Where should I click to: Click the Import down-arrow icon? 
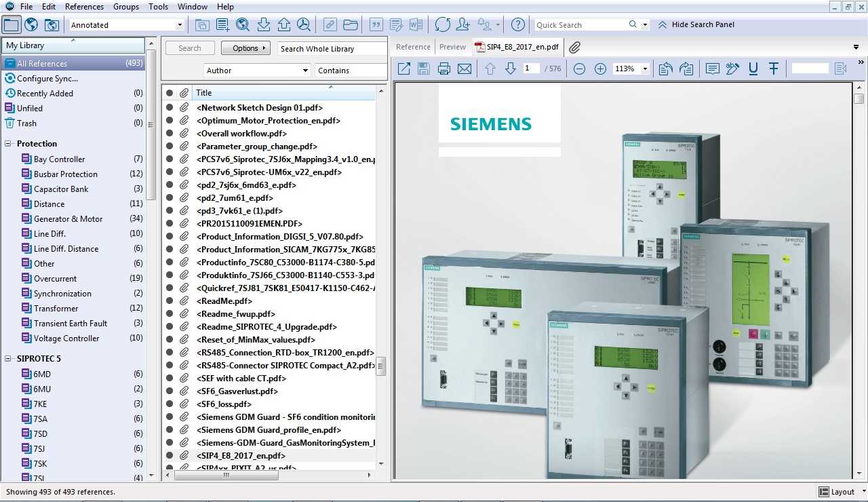(x=264, y=25)
